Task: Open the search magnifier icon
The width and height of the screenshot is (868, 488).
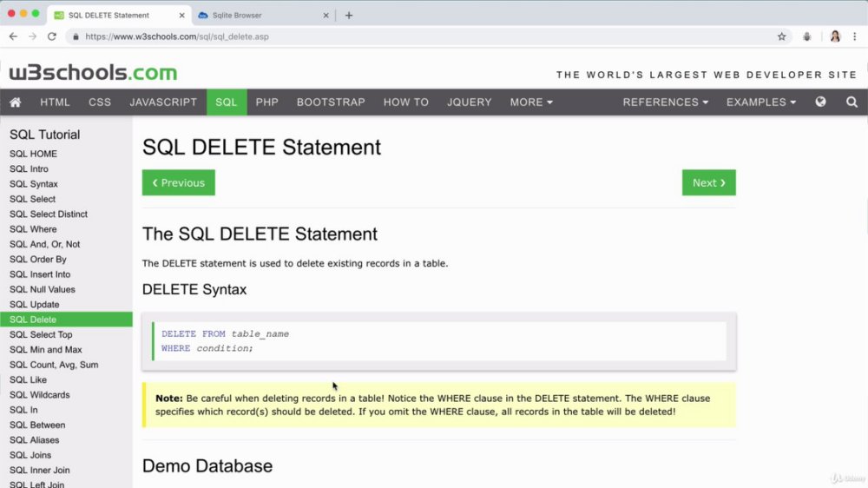Action: (x=852, y=102)
